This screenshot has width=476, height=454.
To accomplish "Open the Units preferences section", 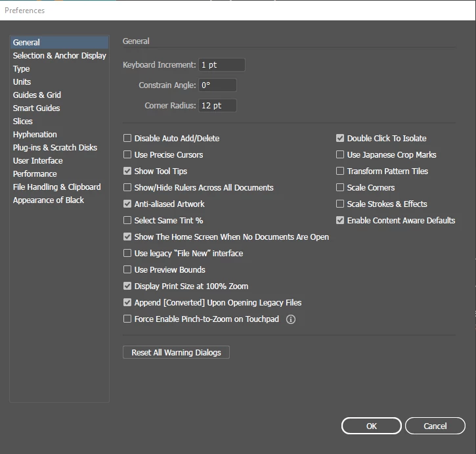I will (60, 81).
